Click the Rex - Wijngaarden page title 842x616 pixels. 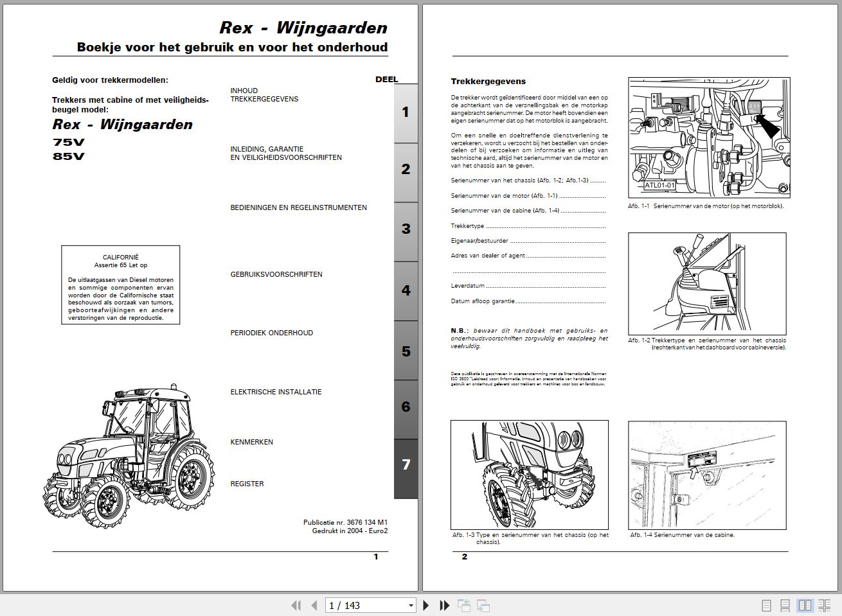(x=303, y=28)
